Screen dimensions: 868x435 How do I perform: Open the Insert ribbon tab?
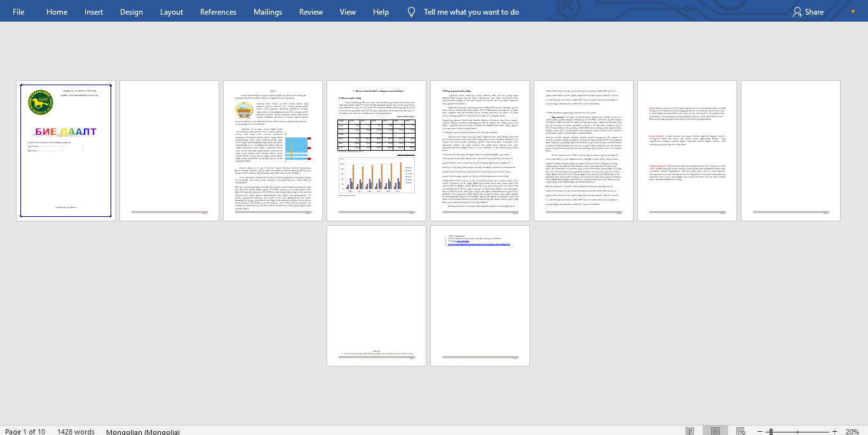[x=93, y=12]
